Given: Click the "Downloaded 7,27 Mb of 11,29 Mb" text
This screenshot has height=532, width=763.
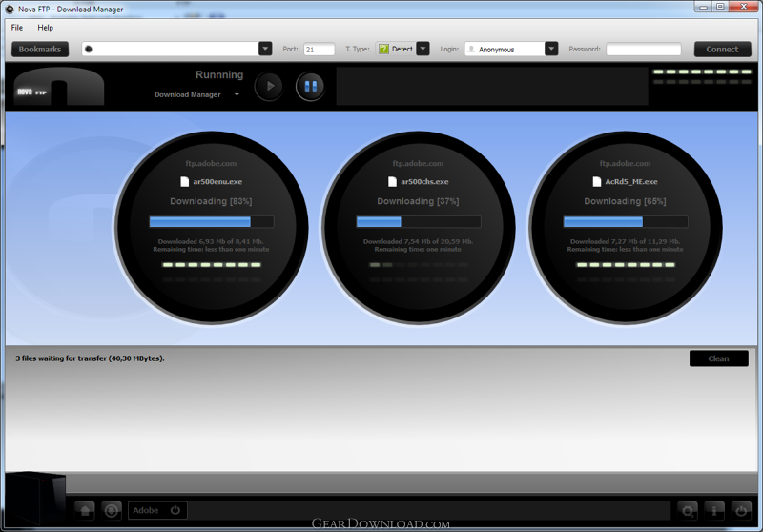Looking at the screenshot, I should (x=626, y=241).
